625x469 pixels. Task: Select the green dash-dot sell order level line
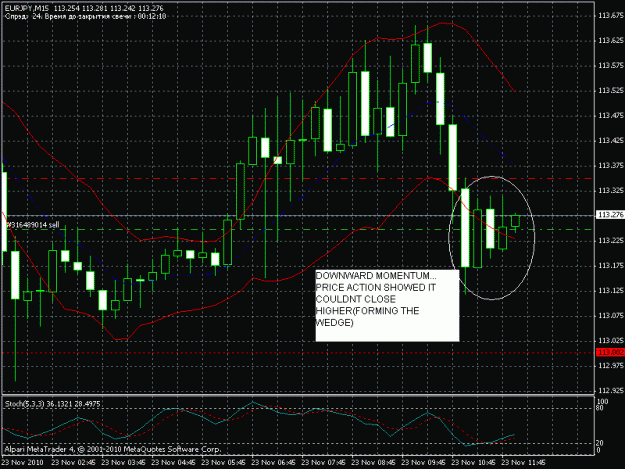pos(299,230)
